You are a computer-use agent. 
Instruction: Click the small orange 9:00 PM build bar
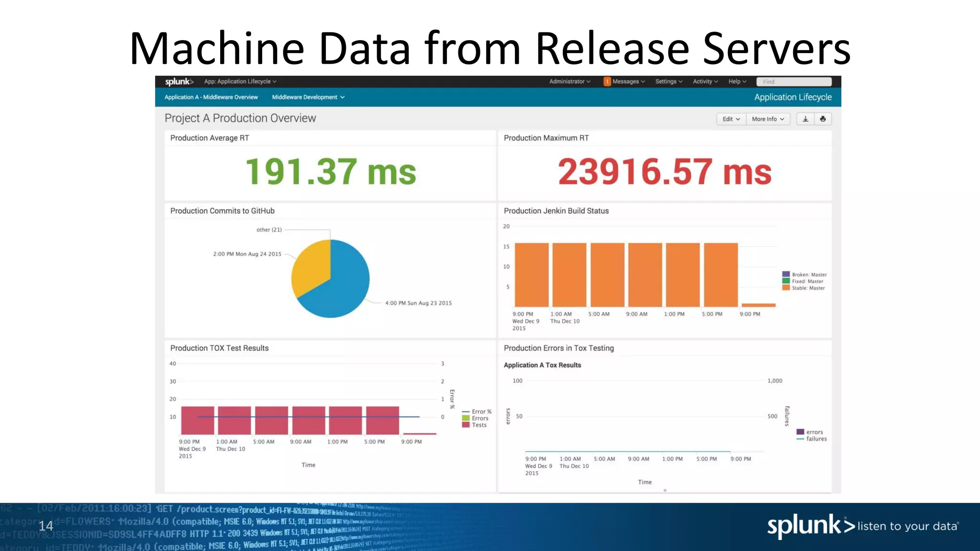coord(758,305)
